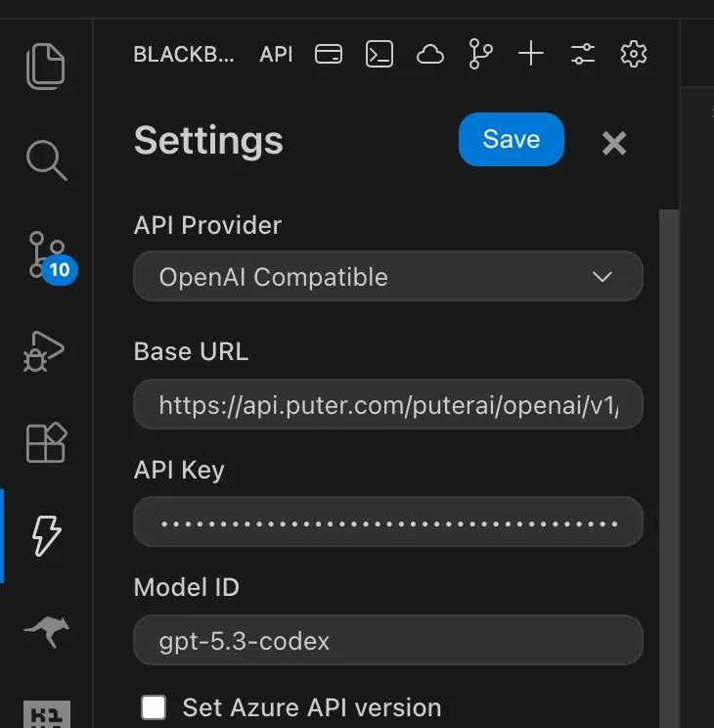Save the settings

[x=512, y=139]
